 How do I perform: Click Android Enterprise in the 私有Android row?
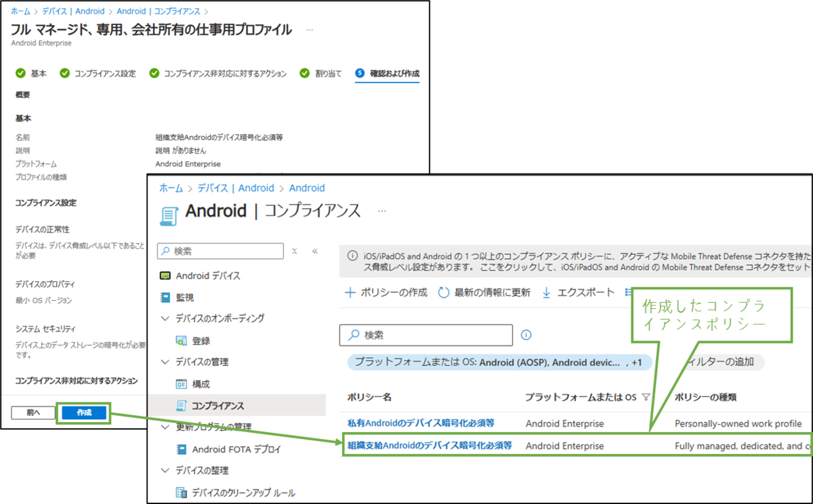(564, 423)
